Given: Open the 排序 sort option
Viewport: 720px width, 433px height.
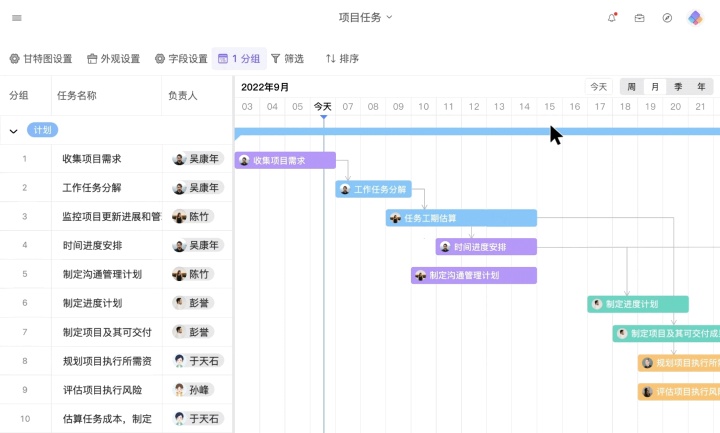Looking at the screenshot, I should click(x=342, y=58).
